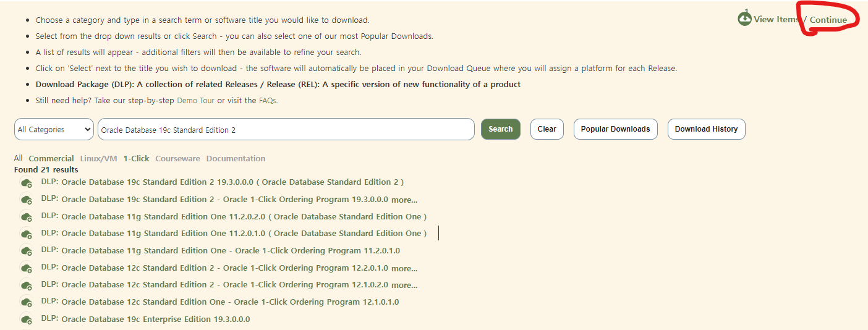Open Popular Downloads

(x=616, y=129)
